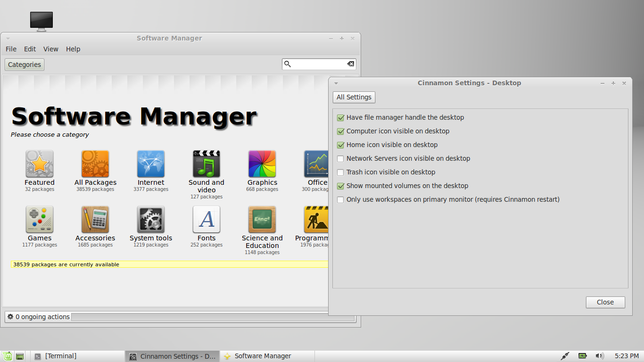644x362 pixels.
Task: Enable Network Servers icon visible on desktop
Action: click(x=340, y=158)
